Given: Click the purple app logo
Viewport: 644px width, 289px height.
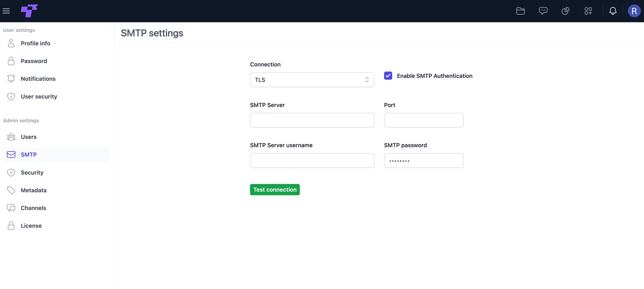Looking at the screenshot, I should [x=29, y=11].
